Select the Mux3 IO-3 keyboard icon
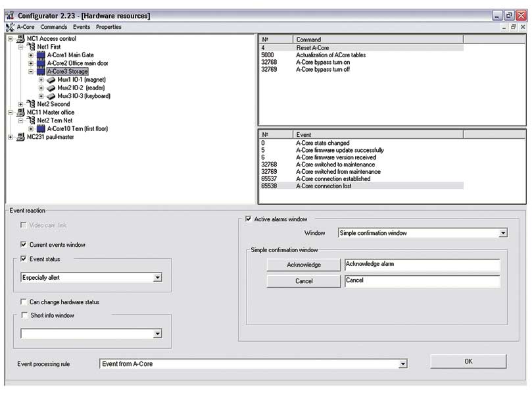This screenshot has height=395, width=532. (x=52, y=96)
